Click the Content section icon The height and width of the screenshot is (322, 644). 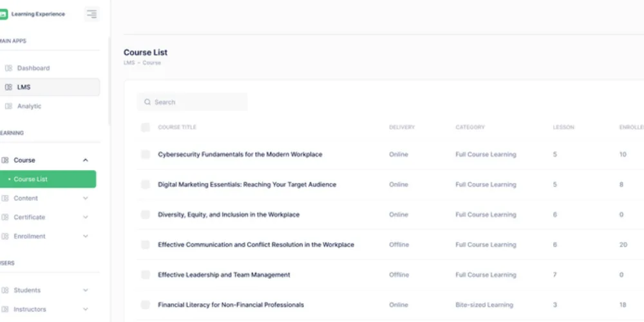click(5, 198)
